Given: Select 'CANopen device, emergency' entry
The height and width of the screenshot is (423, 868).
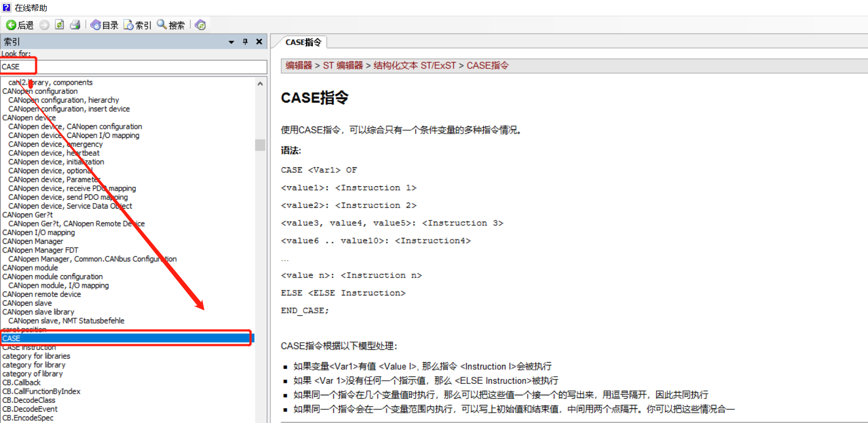Looking at the screenshot, I should coord(55,144).
